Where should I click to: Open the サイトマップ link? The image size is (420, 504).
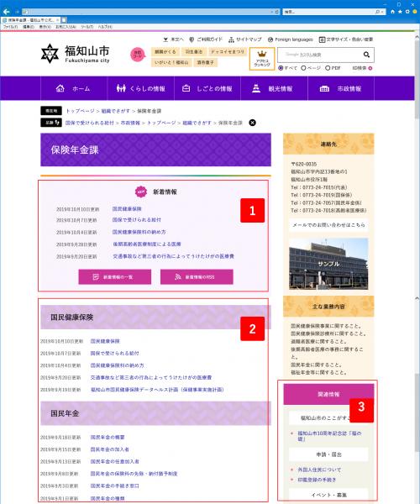245,39
